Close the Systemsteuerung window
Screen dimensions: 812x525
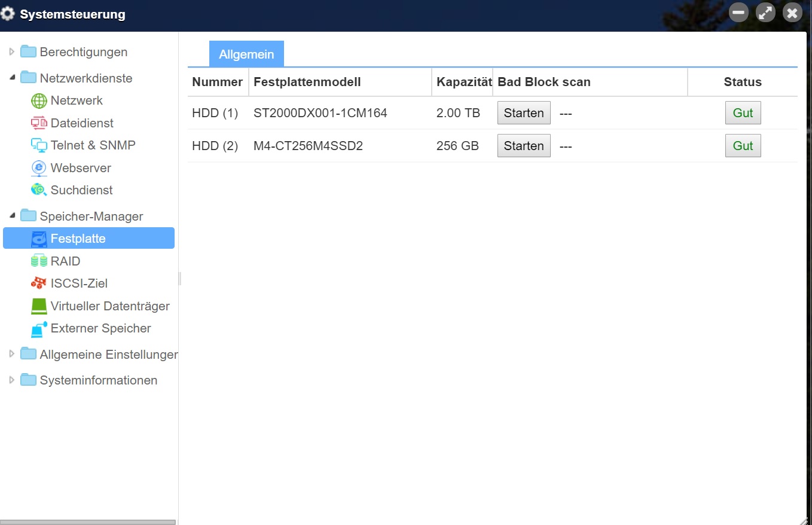coord(792,13)
